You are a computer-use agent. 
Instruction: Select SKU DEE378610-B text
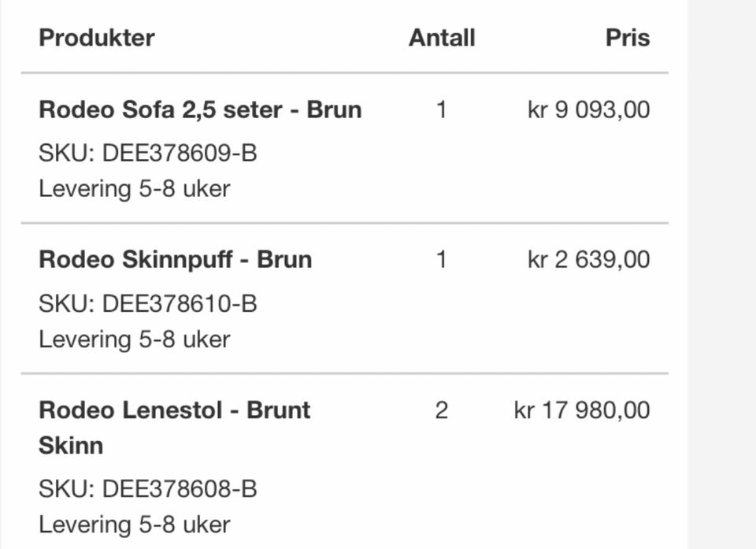point(147,304)
